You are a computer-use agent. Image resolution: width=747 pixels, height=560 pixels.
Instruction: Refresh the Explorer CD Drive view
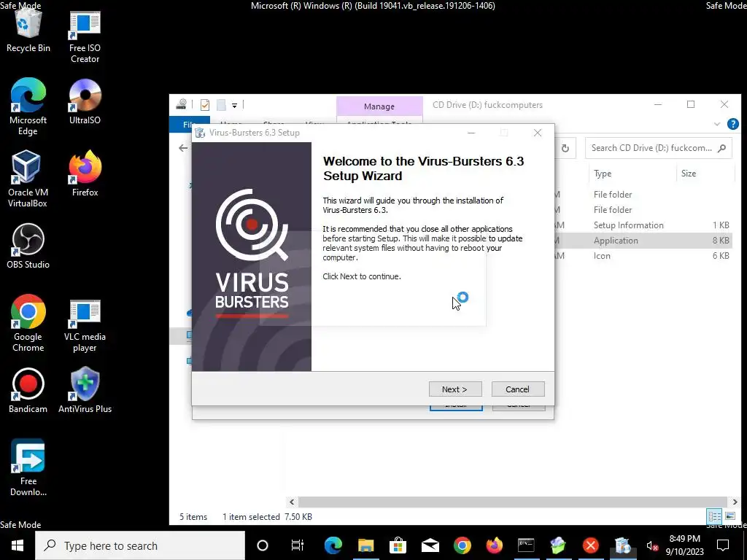565,148
